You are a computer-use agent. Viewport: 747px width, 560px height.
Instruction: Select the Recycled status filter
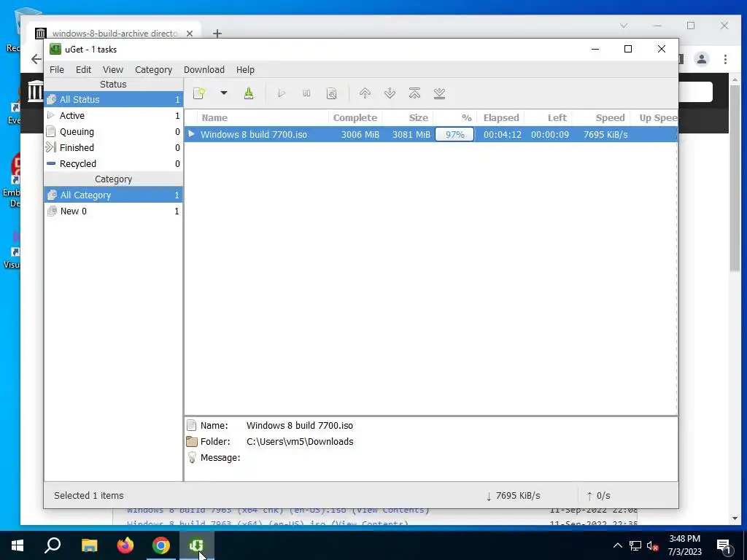pyautogui.click(x=113, y=163)
